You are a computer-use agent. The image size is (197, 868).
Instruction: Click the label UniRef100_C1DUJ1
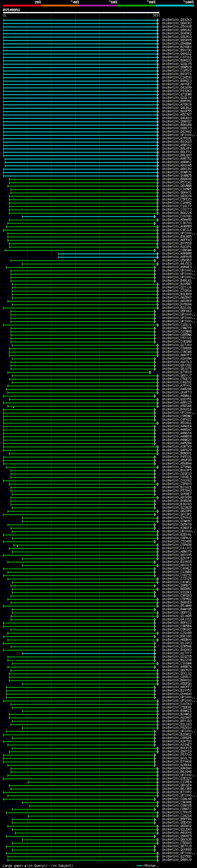(x=177, y=325)
